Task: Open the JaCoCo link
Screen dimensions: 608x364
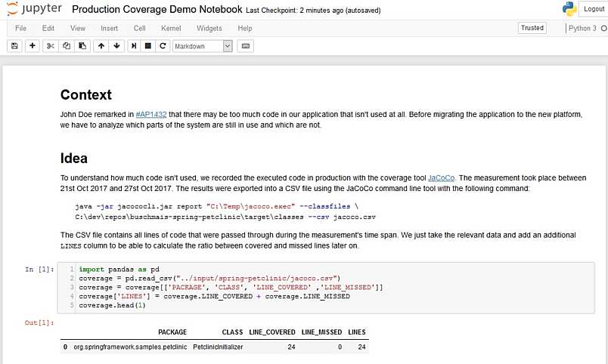Action: point(441,177)
